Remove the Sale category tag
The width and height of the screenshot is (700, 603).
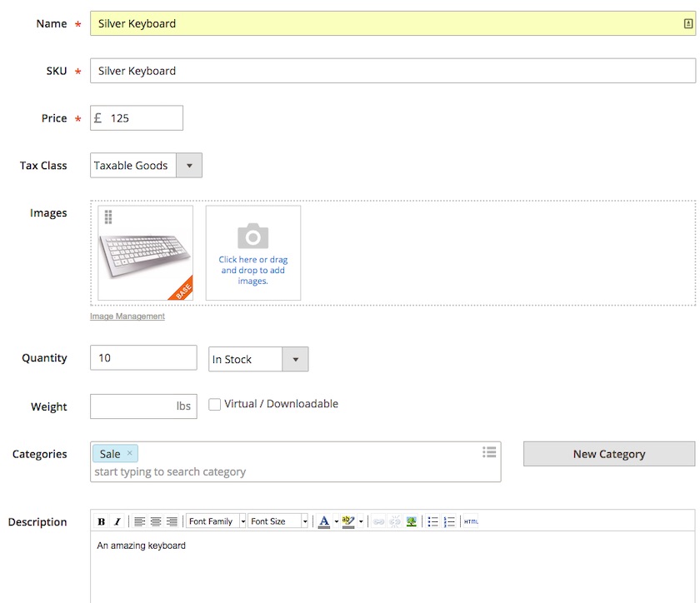click(129, 453)
